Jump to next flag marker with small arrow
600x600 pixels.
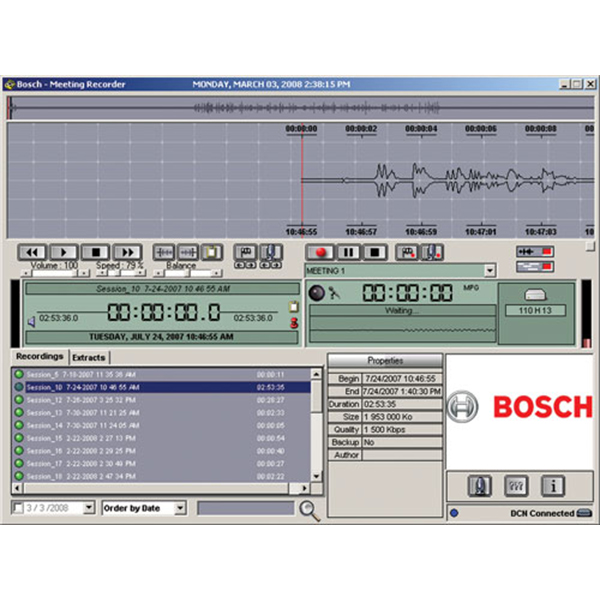(251, 265)
